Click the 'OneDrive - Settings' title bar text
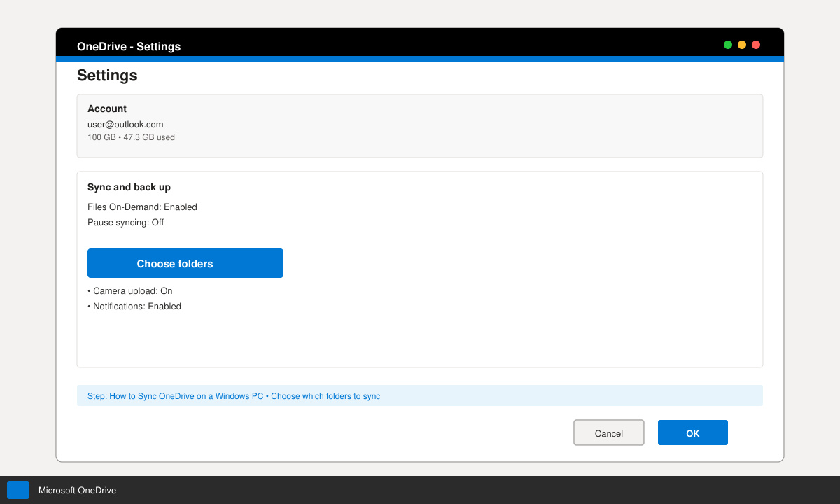 (129, 47)
